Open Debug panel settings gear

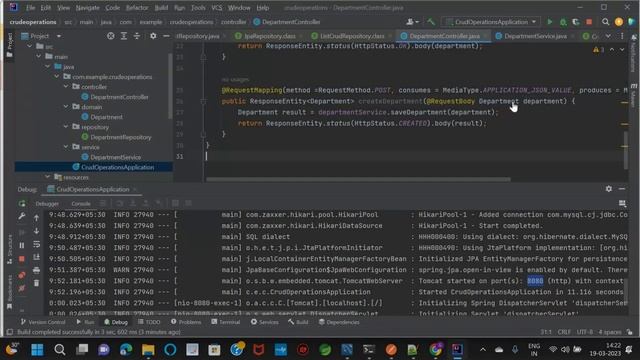point(609,189)
